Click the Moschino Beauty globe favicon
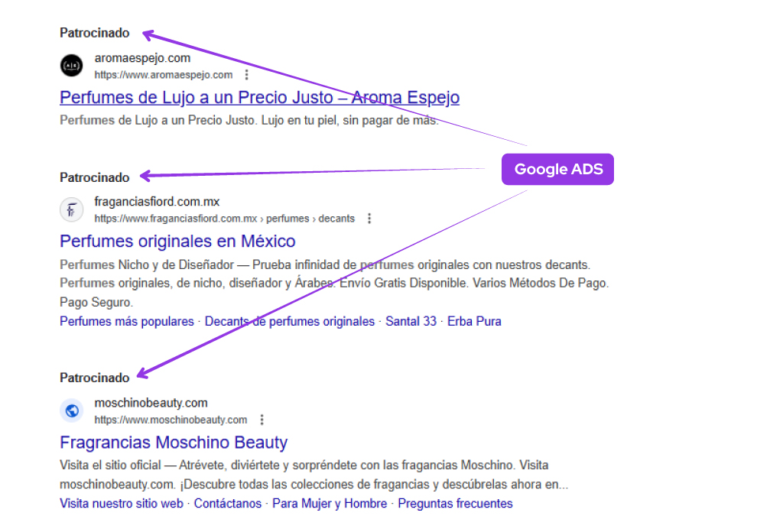The height and width of the screenshot is (532, 783). pyautogui.click(x=71, y=410)
